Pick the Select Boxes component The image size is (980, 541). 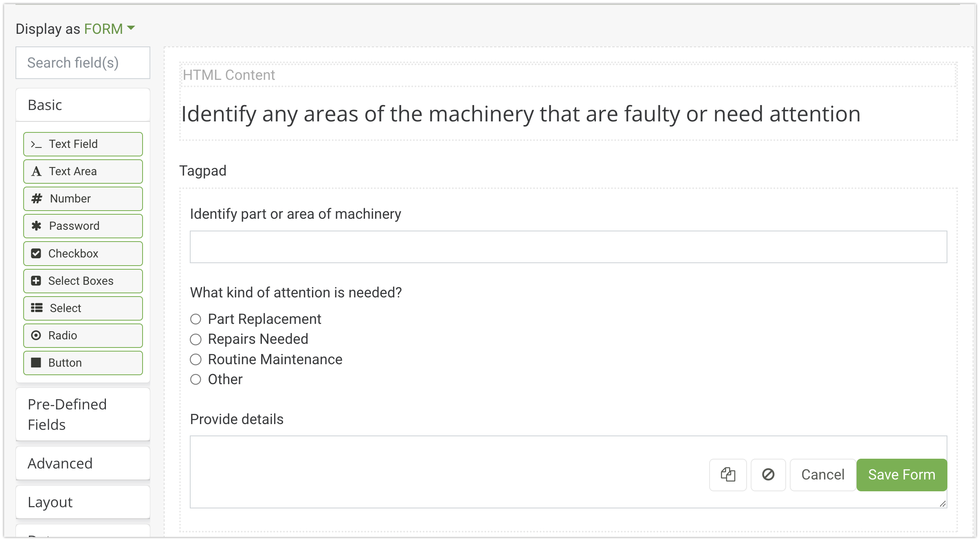tap(83, 281)
